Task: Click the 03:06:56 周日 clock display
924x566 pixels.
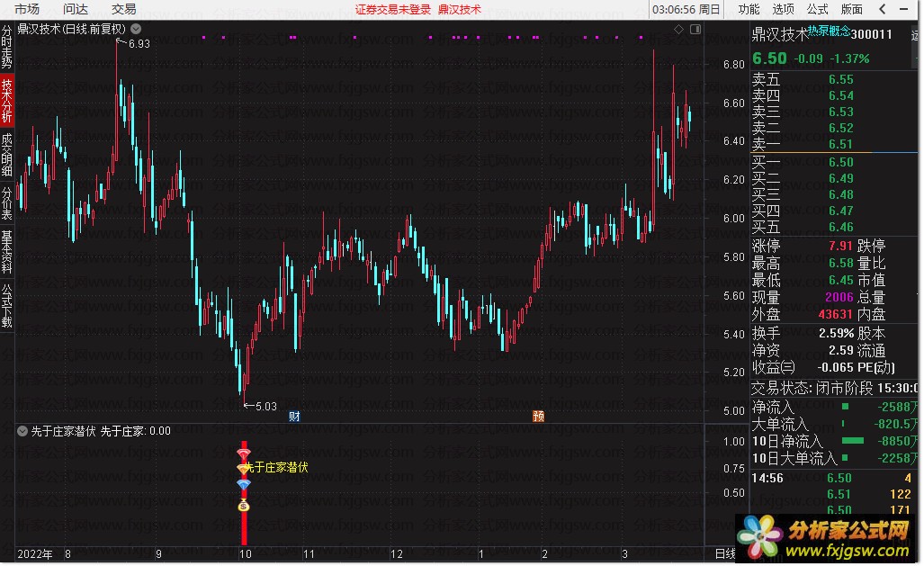Action: click(x=686, y=9)
